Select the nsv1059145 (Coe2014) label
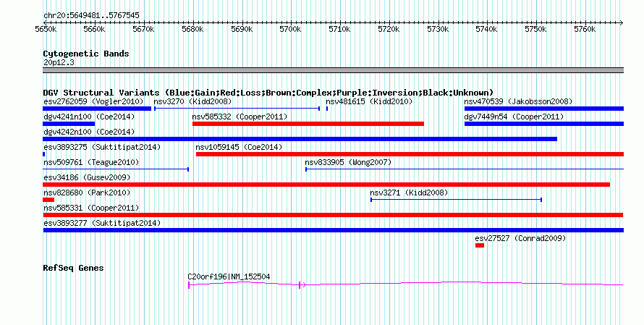 tap(239, 147)
